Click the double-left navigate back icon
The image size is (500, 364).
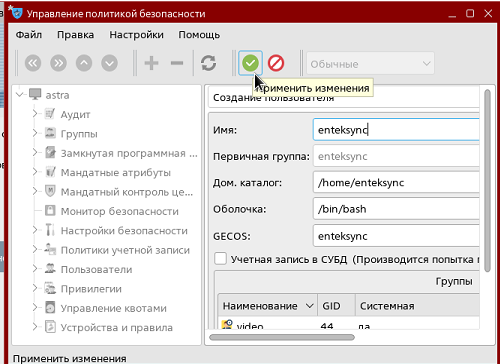[x=33, y=63]
